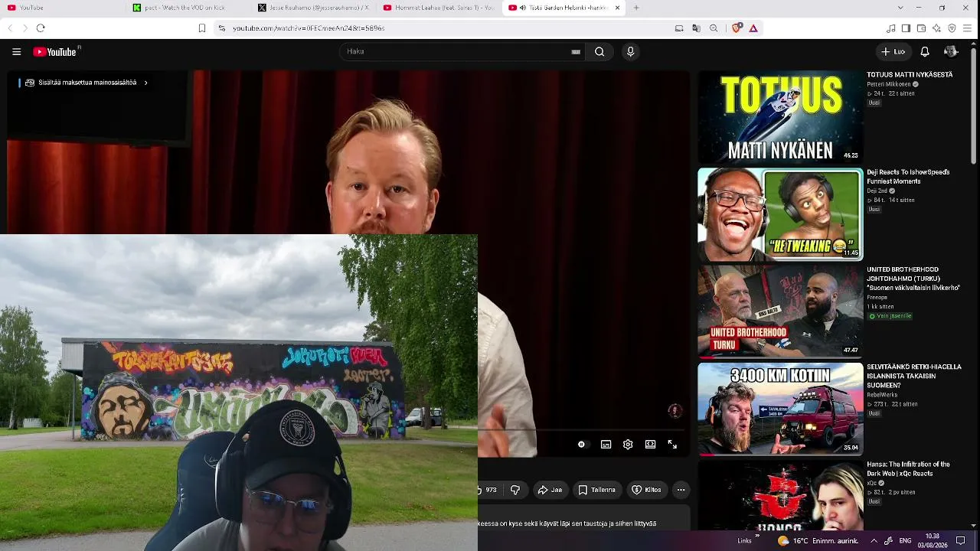Open the Windows notification center
The height and width of the screenshot is (551, 980).
961,540
